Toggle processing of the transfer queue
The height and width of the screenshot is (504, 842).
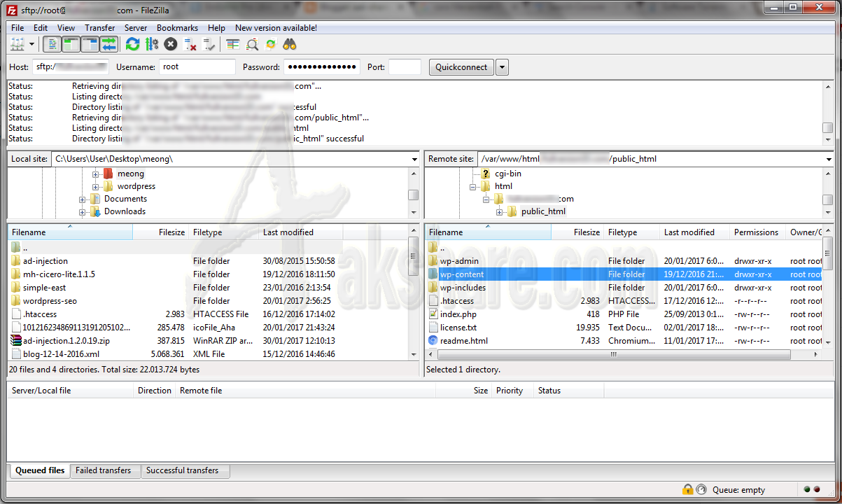click(x=152, y=45)
